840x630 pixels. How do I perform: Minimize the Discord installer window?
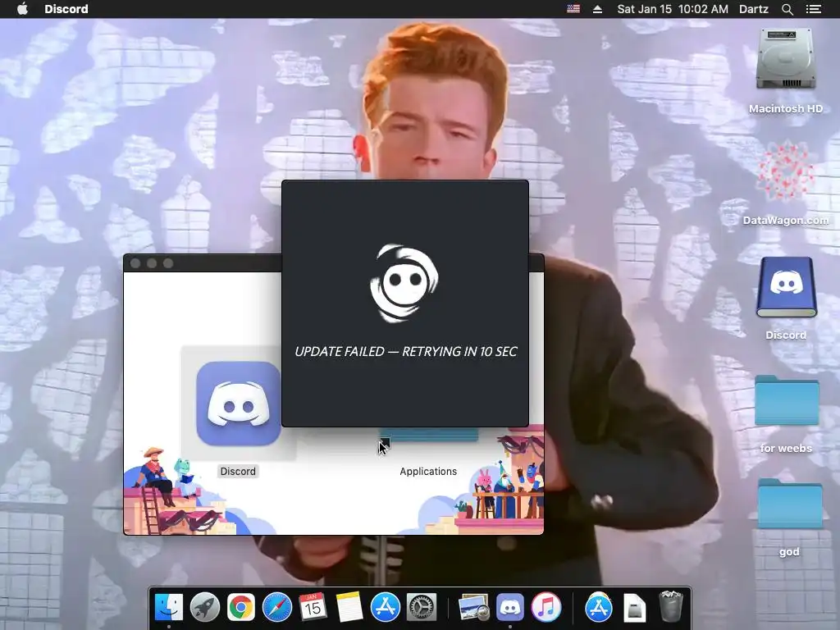point(152,263)
